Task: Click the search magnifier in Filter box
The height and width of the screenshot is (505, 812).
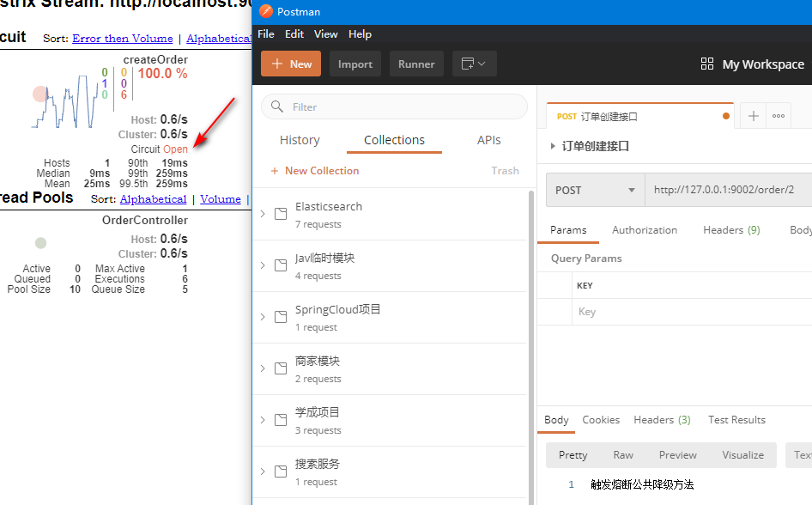Action: point(277,106)
